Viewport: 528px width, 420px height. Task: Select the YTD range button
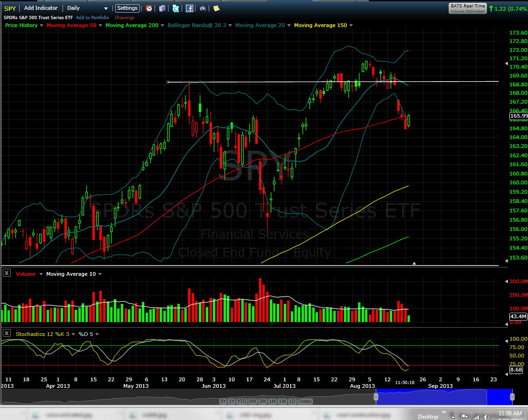(242, 401)
